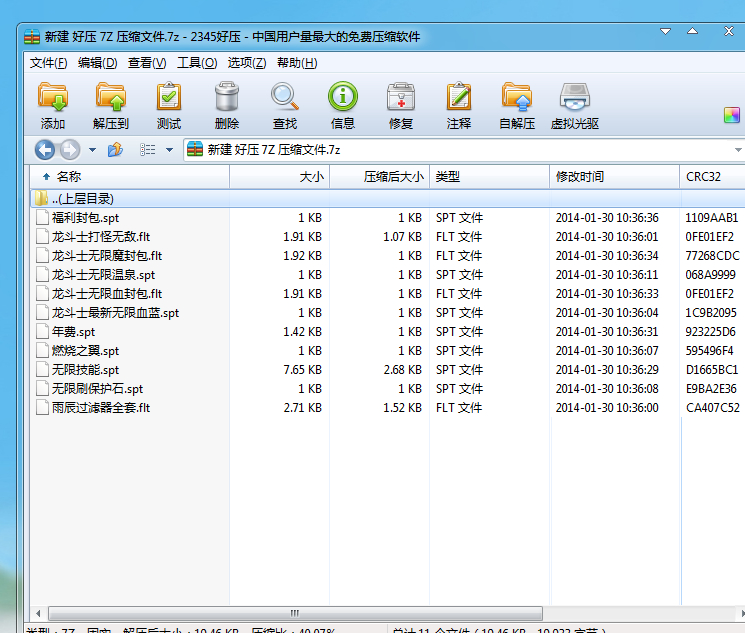
Task: Show archive 信息 (Info)
Action: (x=343, y=106)
